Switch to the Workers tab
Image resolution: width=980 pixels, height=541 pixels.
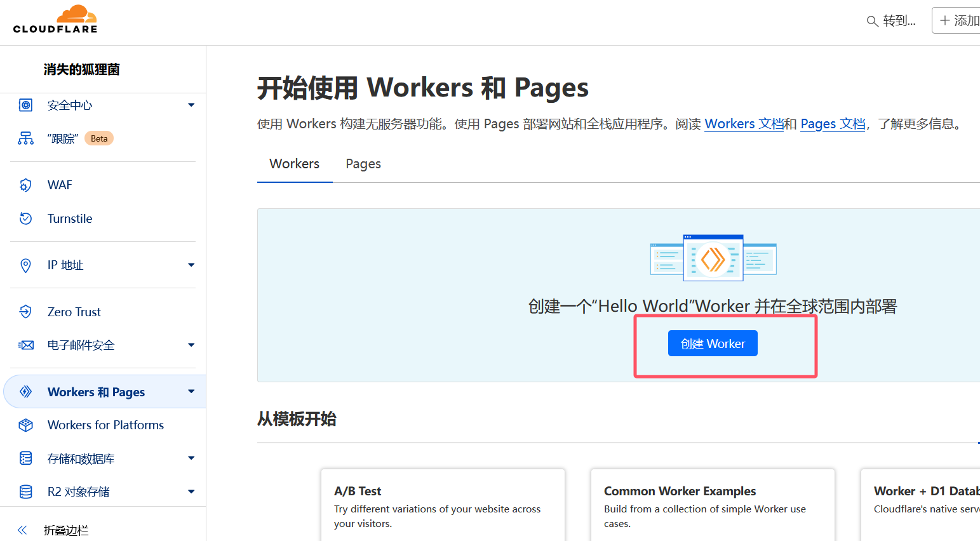pos(295,164)
